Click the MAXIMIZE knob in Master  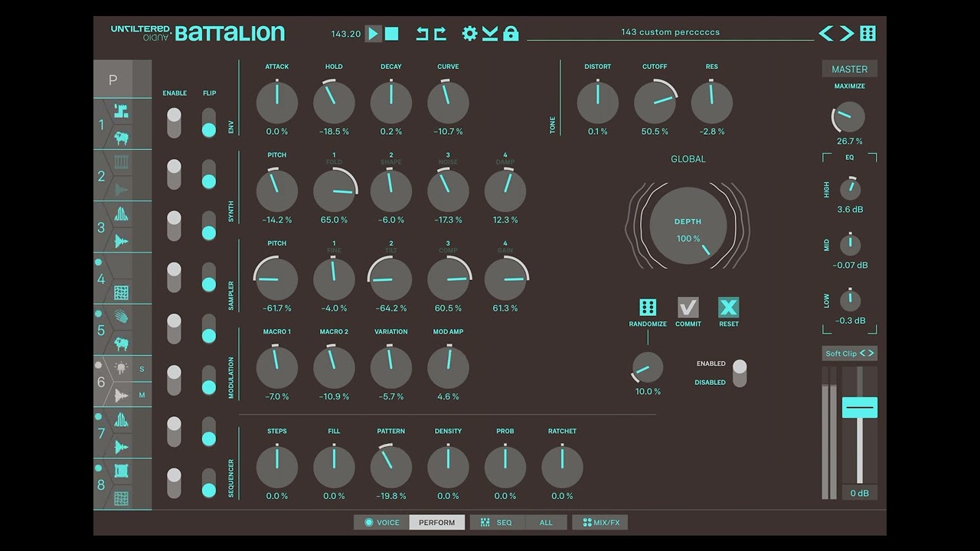coord(849,117)
